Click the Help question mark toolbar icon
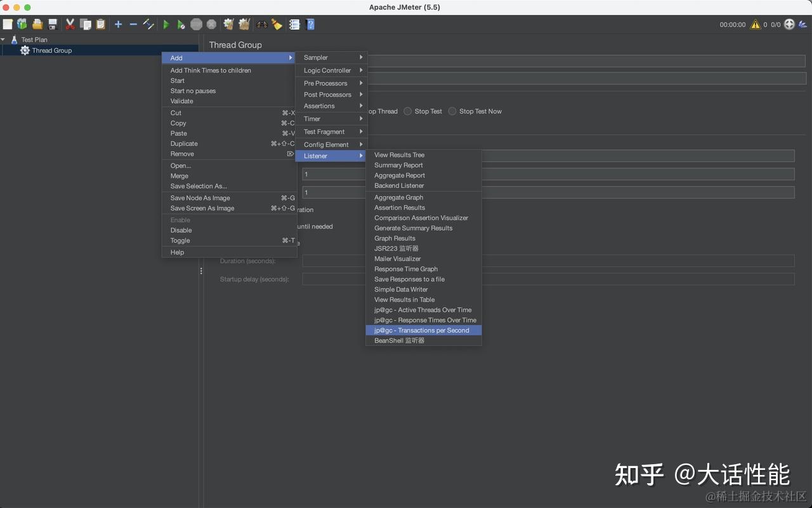This screenshot has width=812, height=508. [x=310, y=24]
